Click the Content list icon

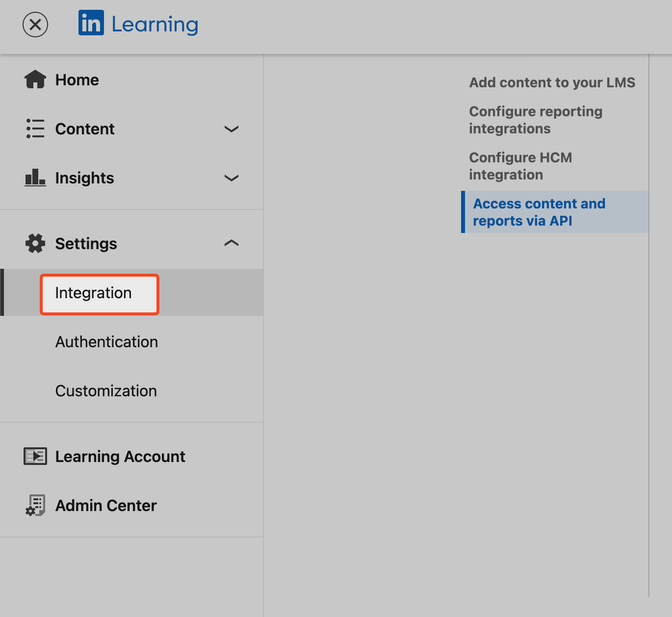(x=35, y=129)
